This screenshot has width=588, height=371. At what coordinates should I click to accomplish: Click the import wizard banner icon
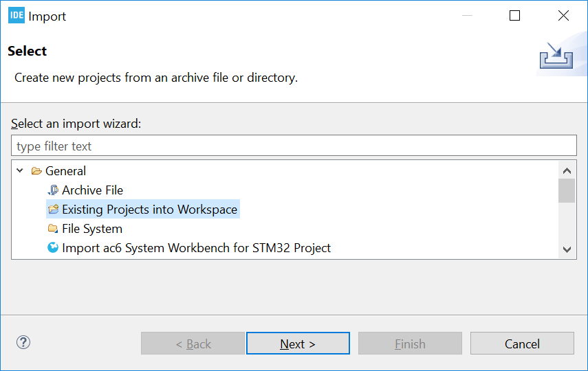click(x=556, y=56)
